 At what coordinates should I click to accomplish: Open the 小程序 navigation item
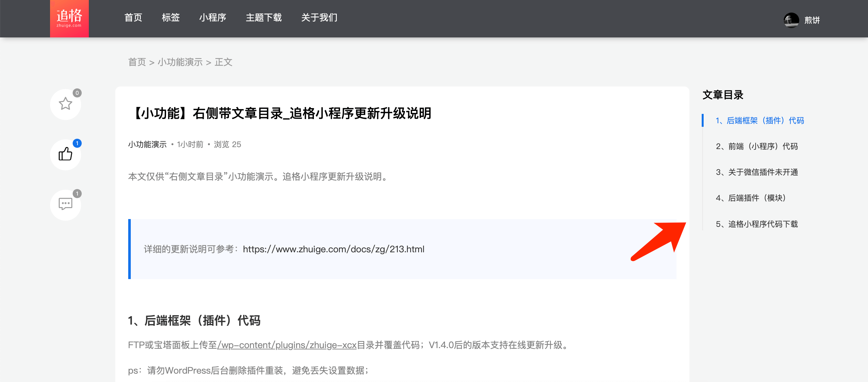coord(212,17)
